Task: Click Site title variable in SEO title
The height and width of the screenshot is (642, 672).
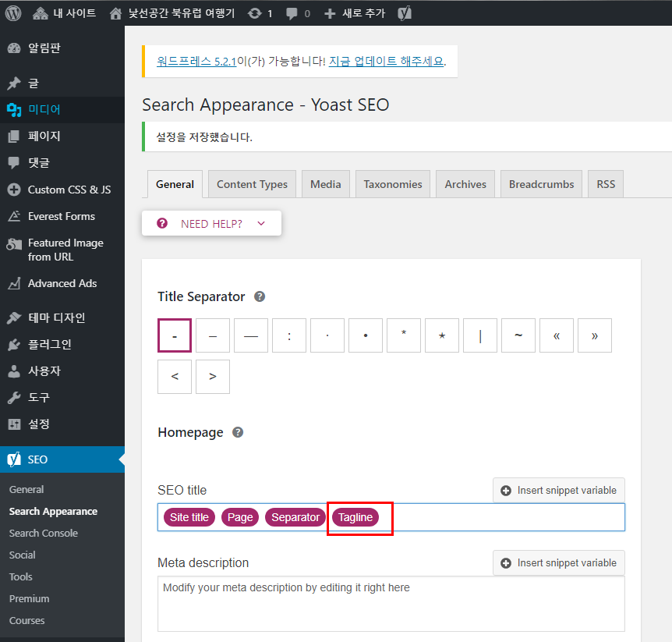Action: tap(189, 517)
